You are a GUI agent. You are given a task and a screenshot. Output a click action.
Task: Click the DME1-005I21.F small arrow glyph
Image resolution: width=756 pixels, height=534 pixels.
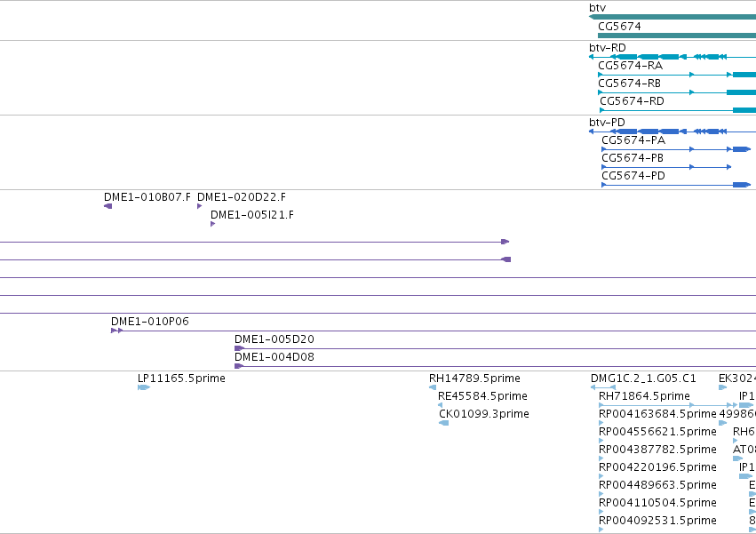(212, 224)
